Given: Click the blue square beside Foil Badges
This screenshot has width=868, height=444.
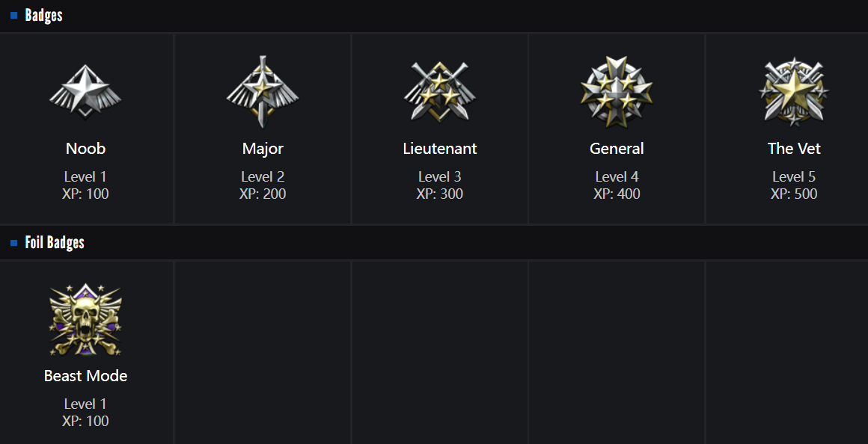Looking at the screenshot, I should [13, 243].
